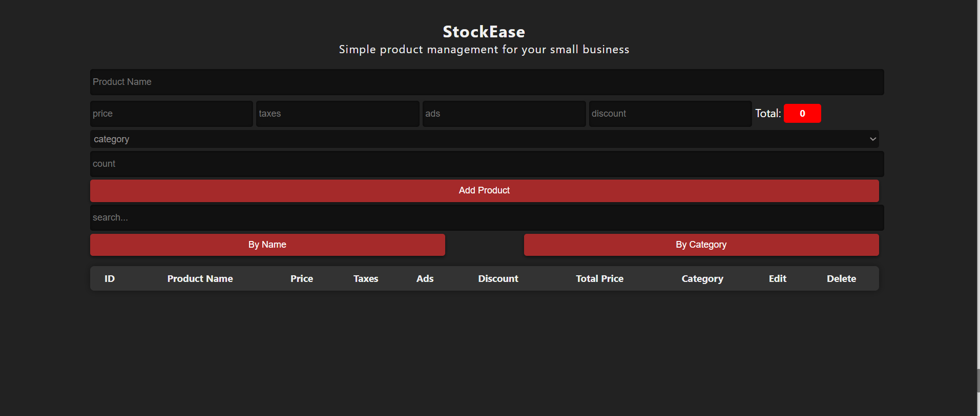Click the Add Product button
Viewport: 980px width, 416px height.
click(484, 190)
